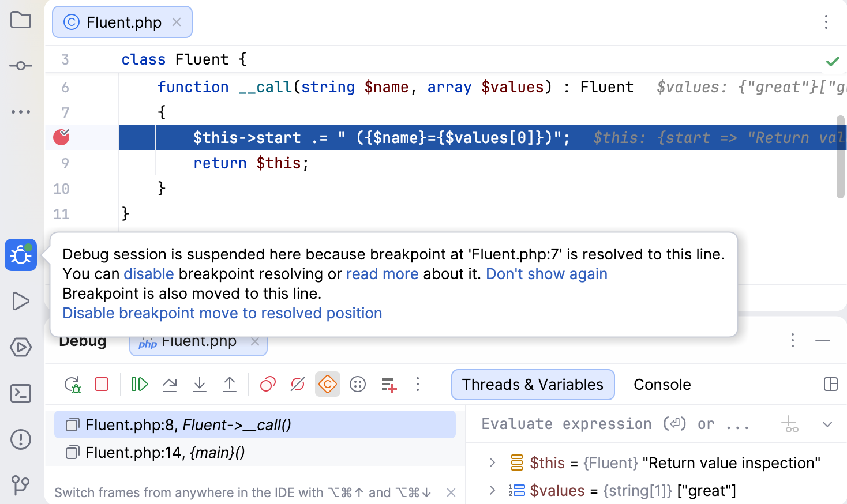Step out of the current method
This screenshot has height=504, width=847.
pos(230,385)
